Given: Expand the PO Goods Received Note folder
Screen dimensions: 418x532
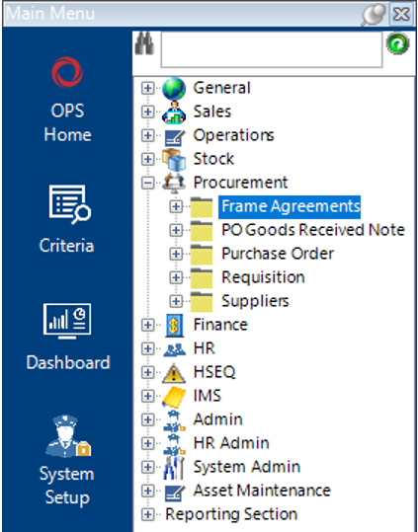Looking at the screenshot, I should point(176,230).
